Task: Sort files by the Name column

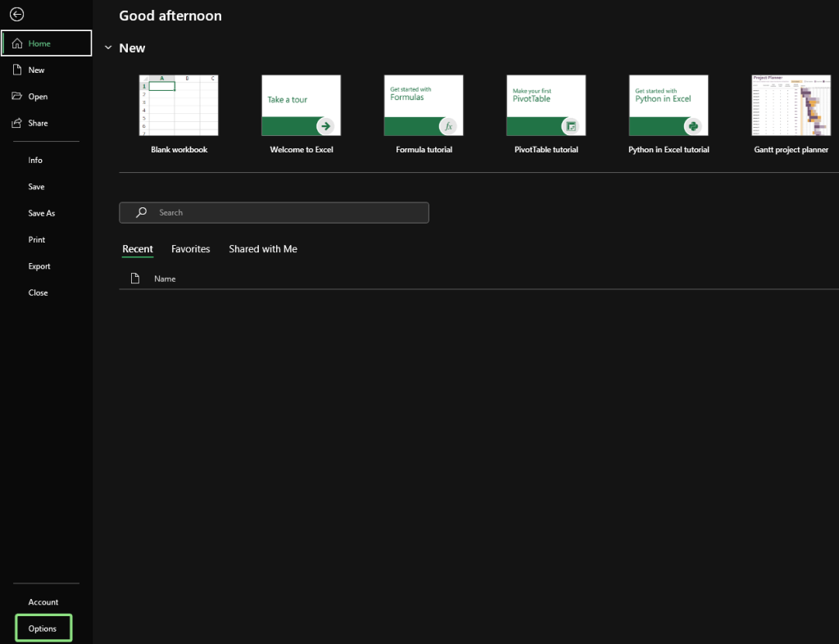Action: [x=165, y=279]
